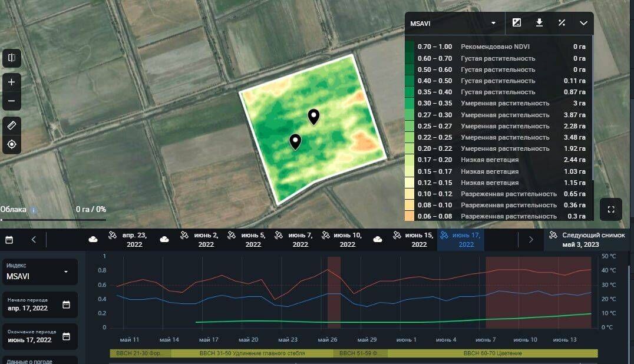The height and width of the screenshot is (364, 634).
Task: Select the июнь 17, 2022 image
Action: coord(461,240)
